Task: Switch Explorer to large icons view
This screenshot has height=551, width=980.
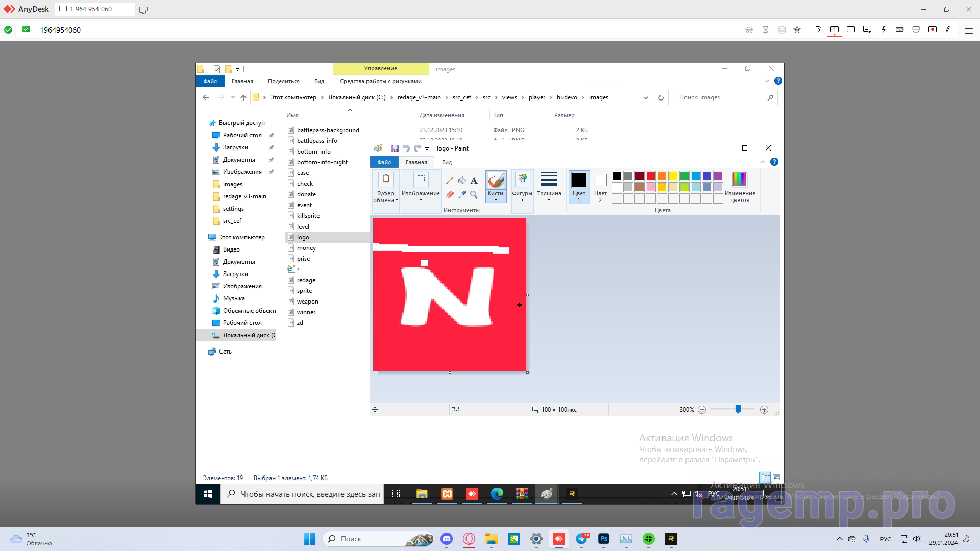Action: [x=776, y=478]
